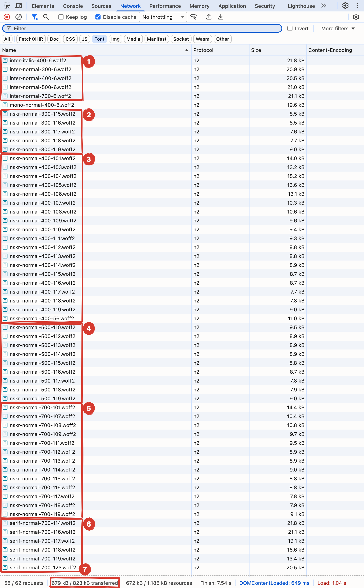The width and height of the screenshot is (364, 588).
Task: Filter requests by Fetch/XHR
Action: click(31, 39)
